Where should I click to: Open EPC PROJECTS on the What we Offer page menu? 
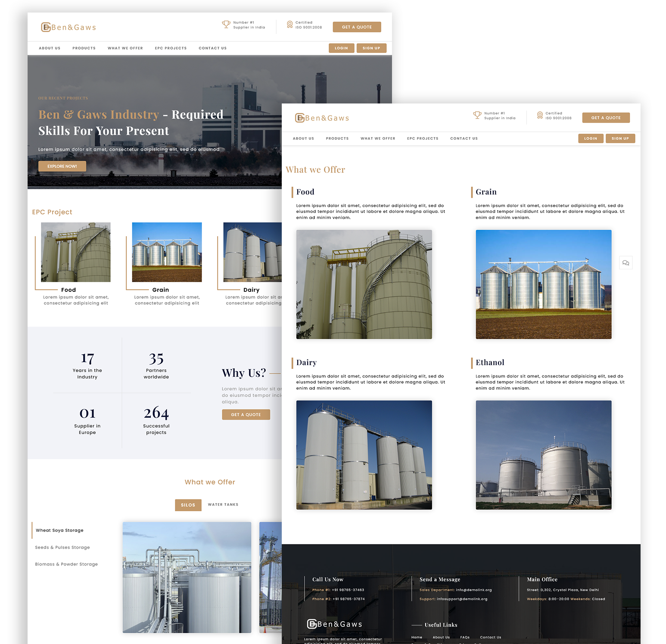pos(422,139)
